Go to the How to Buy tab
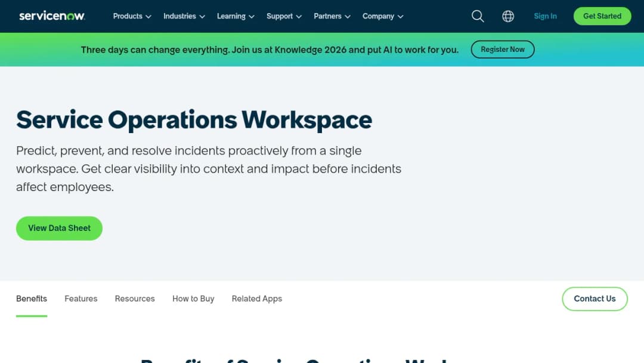 (193, 299)
